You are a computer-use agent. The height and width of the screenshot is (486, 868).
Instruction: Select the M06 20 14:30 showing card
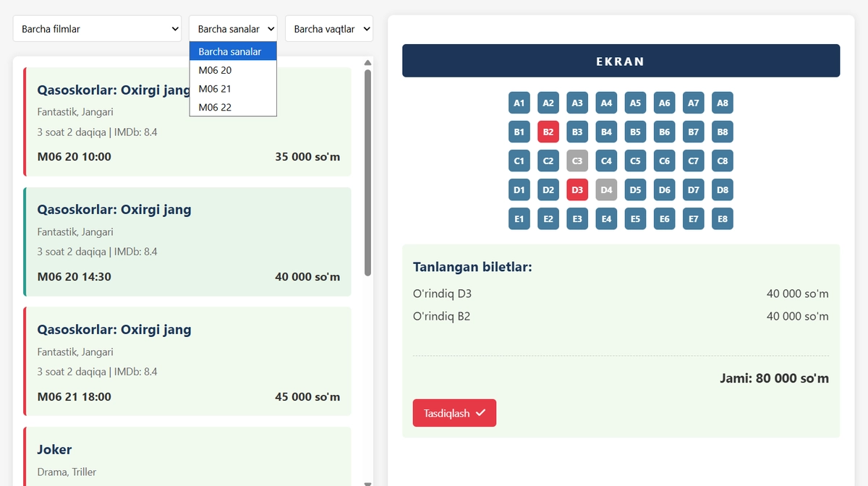click(187, 242)
